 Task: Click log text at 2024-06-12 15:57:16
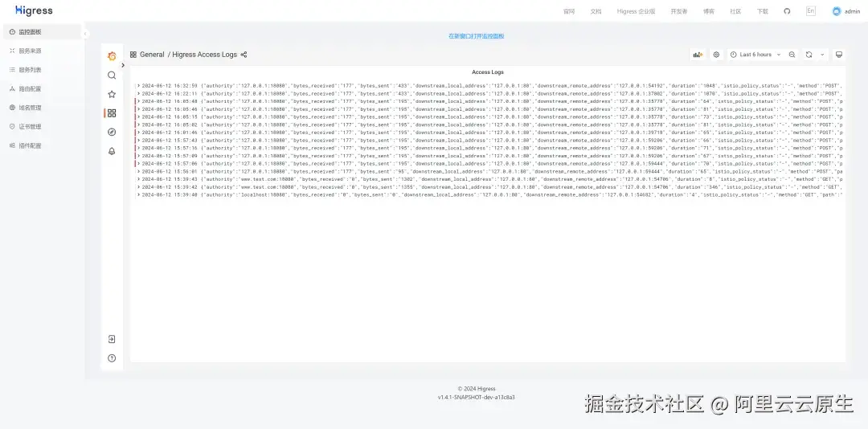[492, 148]
